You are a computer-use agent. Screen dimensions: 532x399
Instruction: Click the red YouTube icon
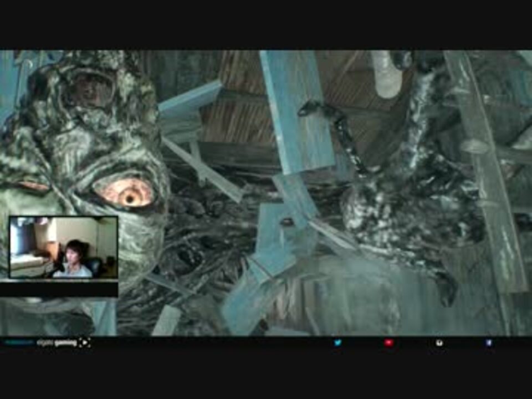point(389,343)
